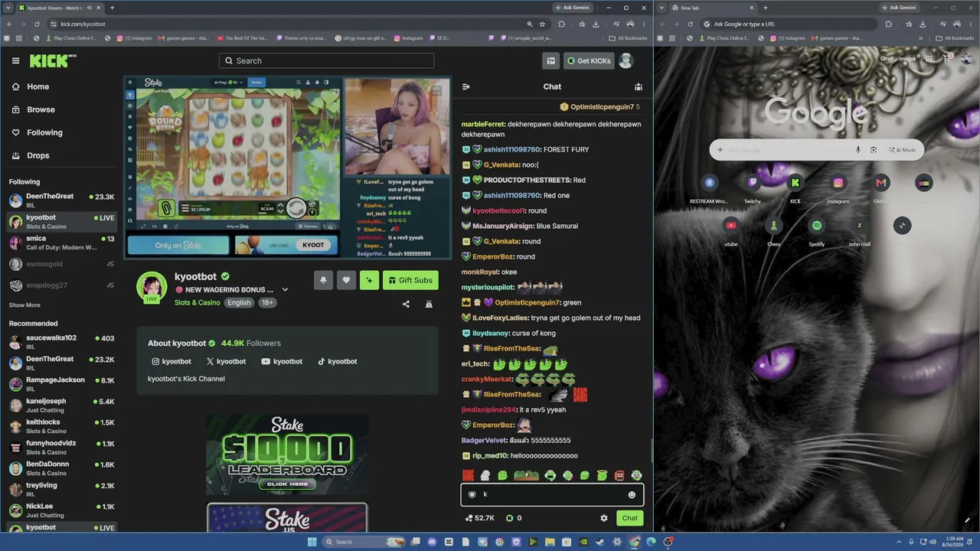The width and height of the screenshot is (980, 551).
Task: Click the green sparkle subscribe button
Action: [369, 280]
